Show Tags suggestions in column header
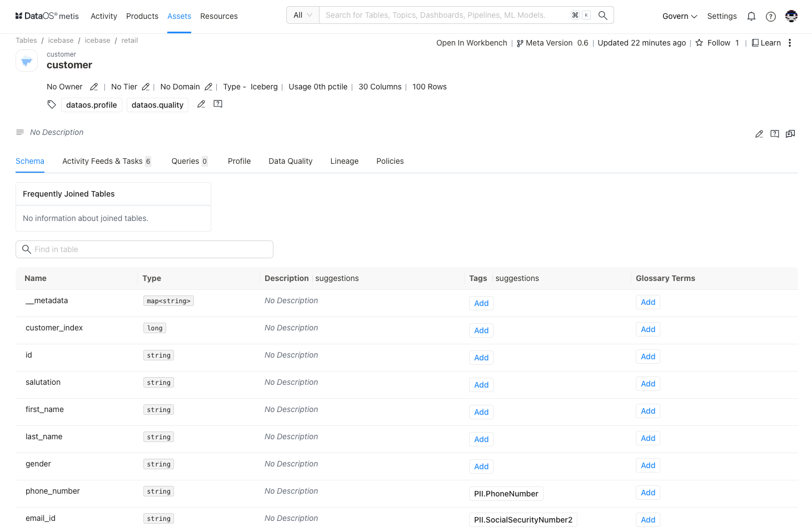Image resolution: width=812 pixels, height=532 pixels. point(517,278)
